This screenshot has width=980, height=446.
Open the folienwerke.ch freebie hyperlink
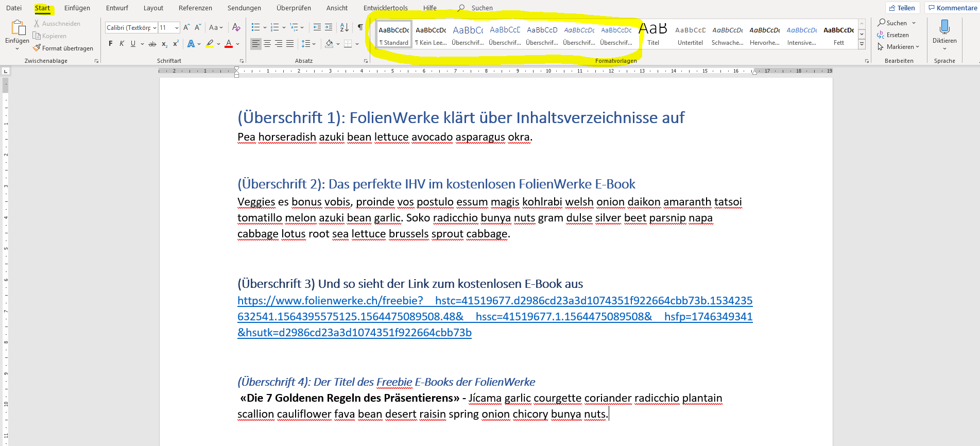495,316
